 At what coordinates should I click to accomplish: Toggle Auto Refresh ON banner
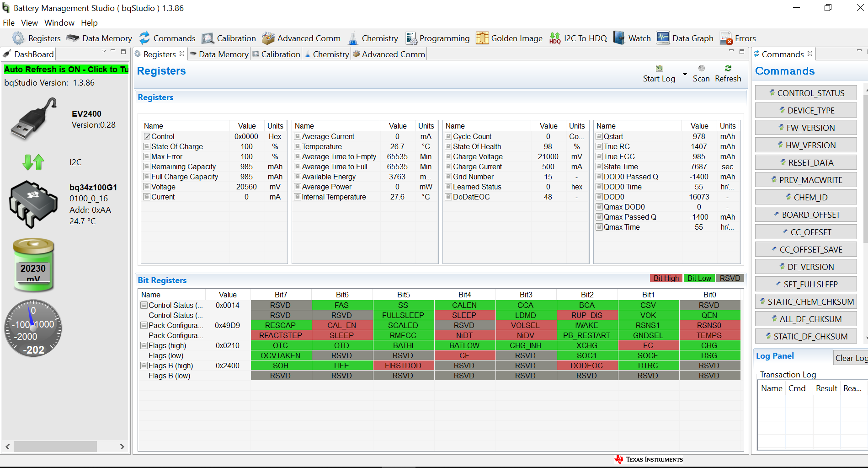coord(66,70)
